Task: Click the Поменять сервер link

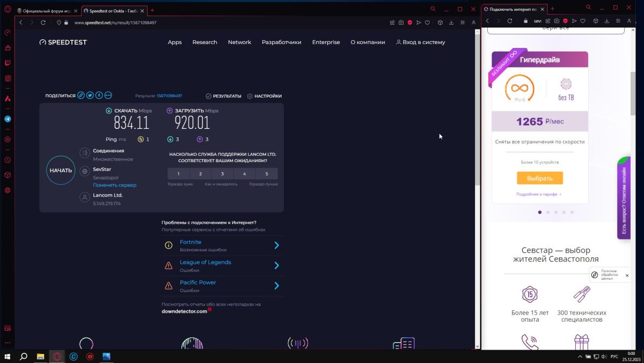Action: (x=114, y=185)
